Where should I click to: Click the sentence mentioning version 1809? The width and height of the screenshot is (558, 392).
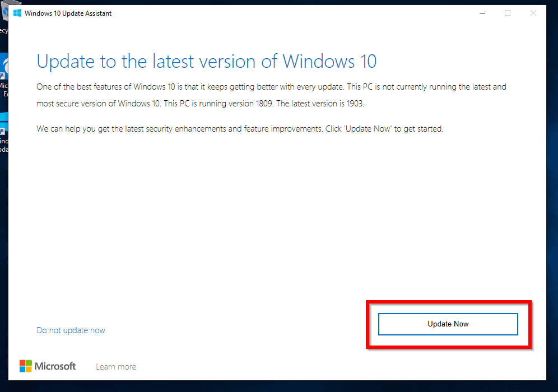pyautogui.click(x=218, y=104)
